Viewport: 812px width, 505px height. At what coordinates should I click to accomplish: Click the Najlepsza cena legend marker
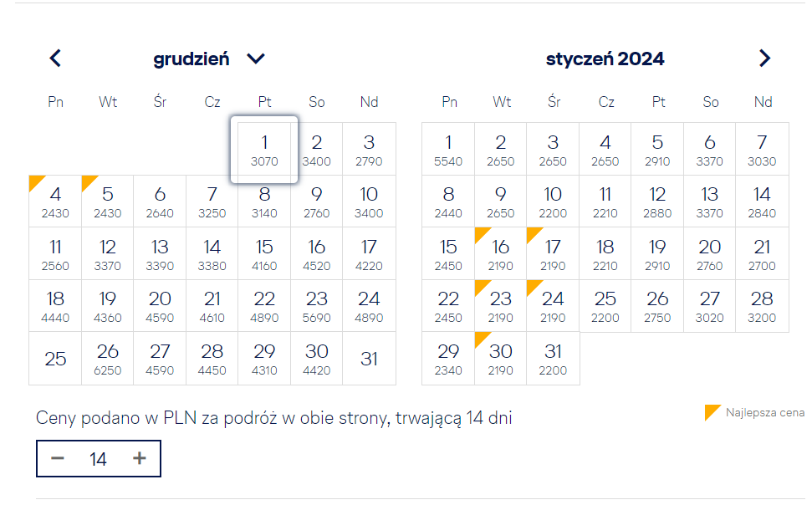point(712,412)
